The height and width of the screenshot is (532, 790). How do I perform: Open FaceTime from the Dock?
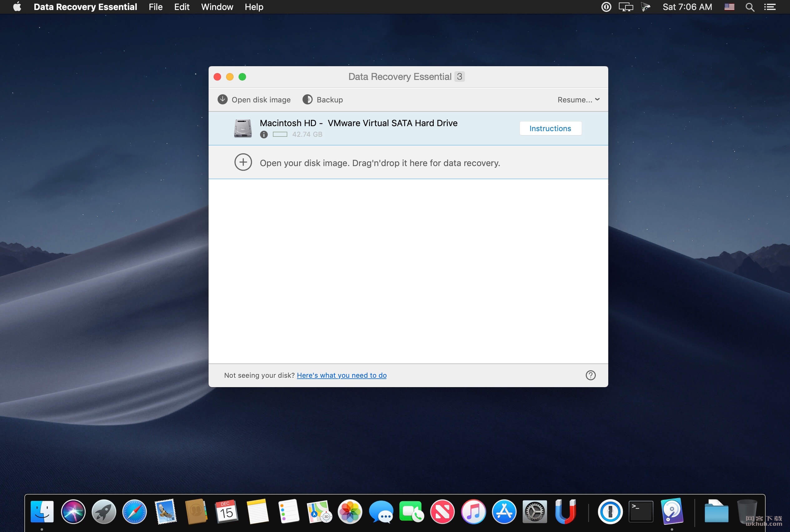412,511
